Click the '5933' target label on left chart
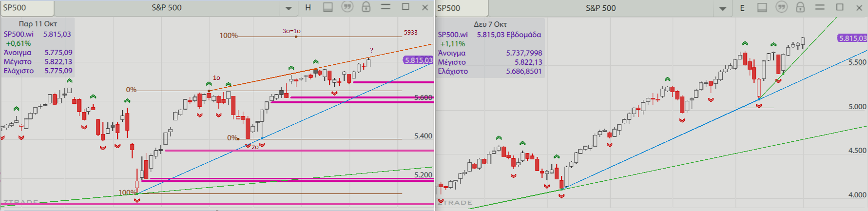This screenshot has height=211, width=868. [x=410, y=32]
